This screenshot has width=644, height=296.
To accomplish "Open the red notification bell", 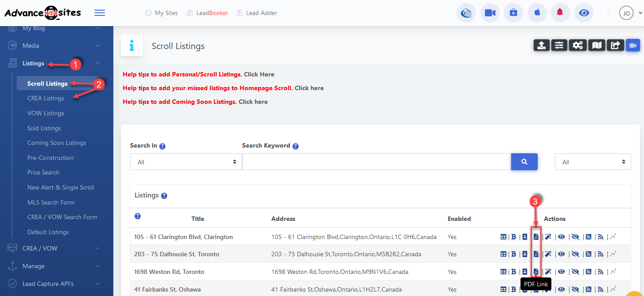I will [x=560, y=13].
